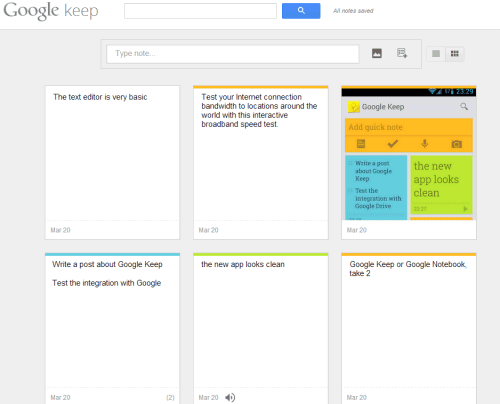The image size is (500, 404).
Task: Click the Google Keep logo
Action: (51, 11)
